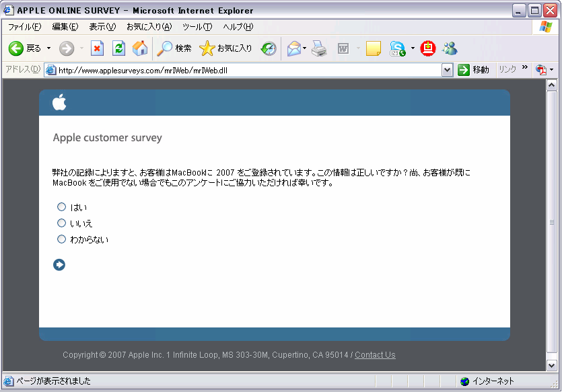Click the red download icon
The width and height of the screenshot is (562, 392).
[x=428, y=48]
